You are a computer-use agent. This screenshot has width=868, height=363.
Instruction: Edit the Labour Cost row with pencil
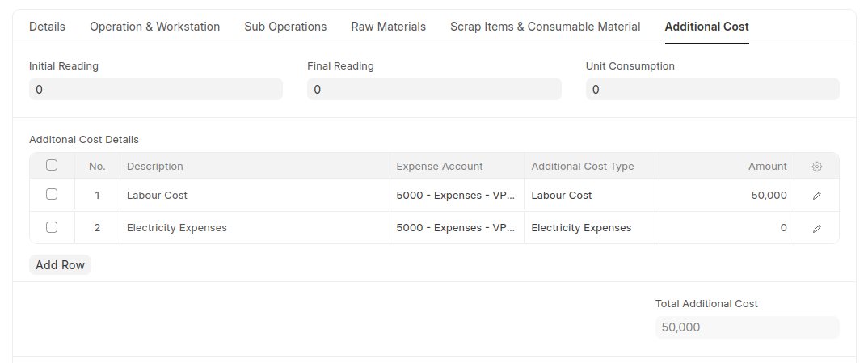click(x=816, y=196)
